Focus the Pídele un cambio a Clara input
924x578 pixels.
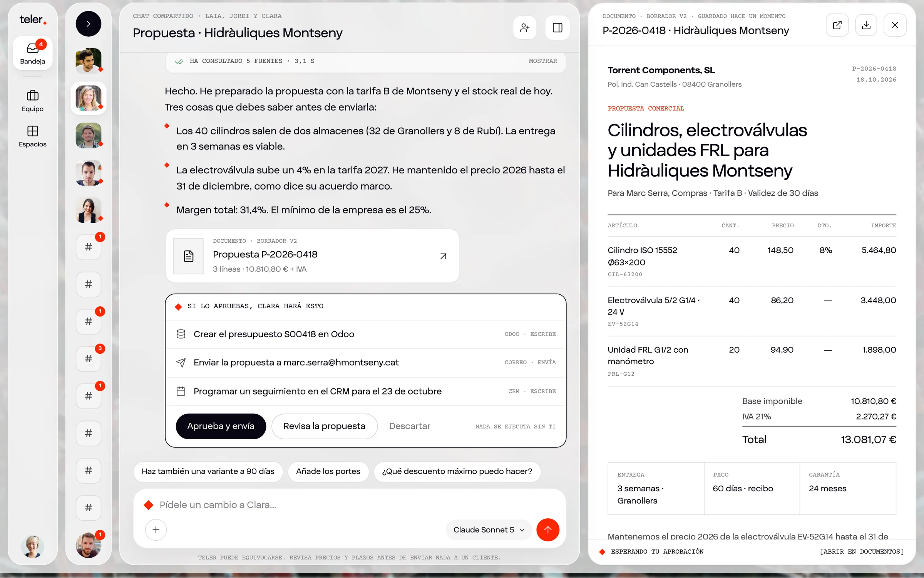click(x=350, y=505)
